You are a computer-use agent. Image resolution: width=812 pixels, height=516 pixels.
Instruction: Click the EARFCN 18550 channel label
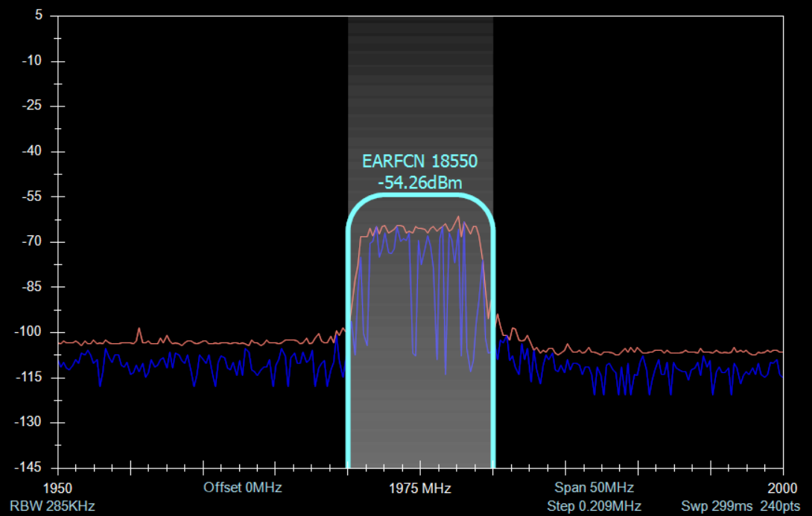[x=419, y=162]
